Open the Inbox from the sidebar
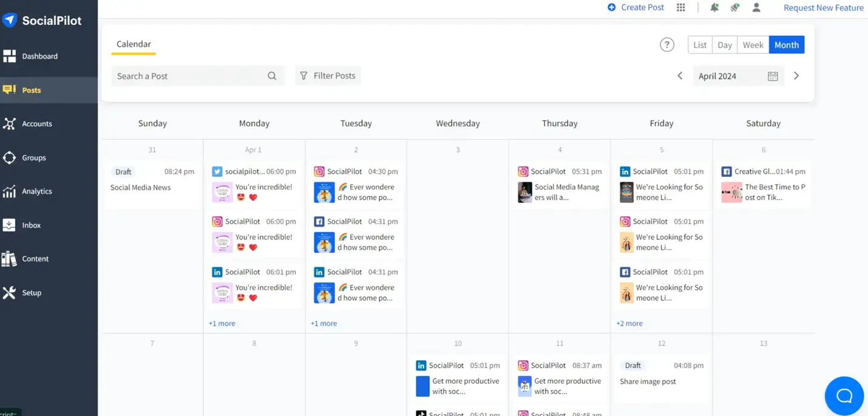This screenshot has height=416, width=868. [10, 225]
